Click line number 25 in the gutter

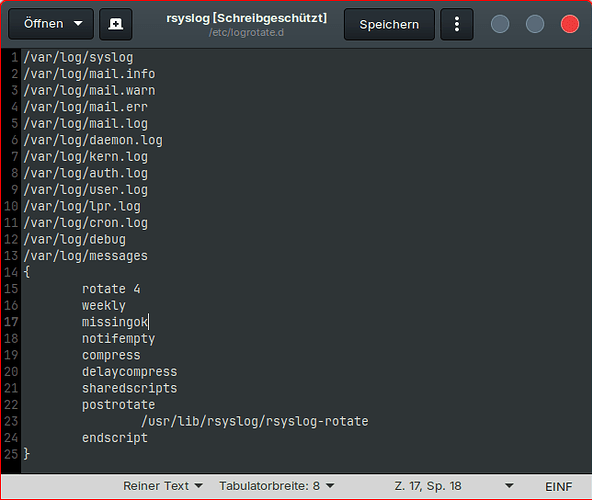tap(11, 454)
